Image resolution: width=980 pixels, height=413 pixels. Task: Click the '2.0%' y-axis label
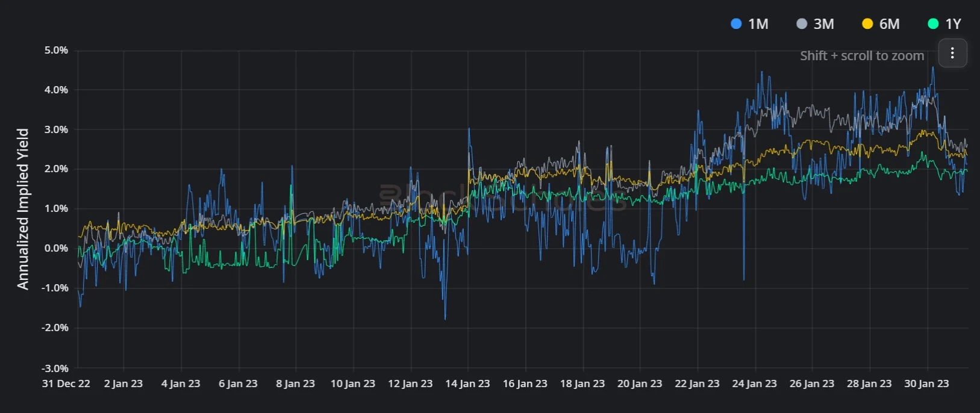click(56, 169)
